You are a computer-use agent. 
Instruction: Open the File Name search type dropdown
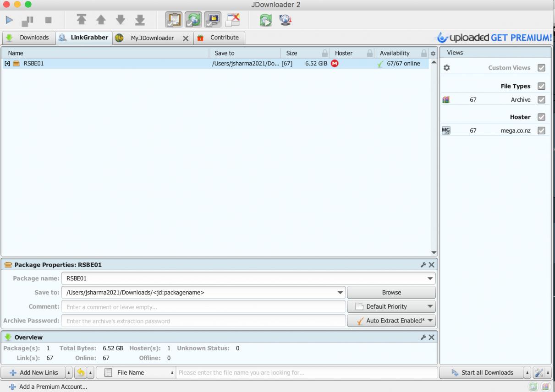click(136, 373)
